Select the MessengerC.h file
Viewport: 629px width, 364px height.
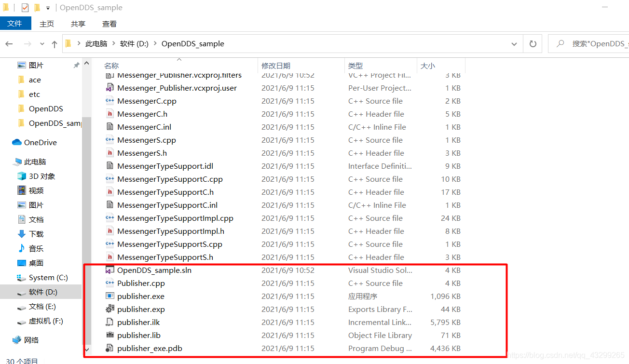point(142,114)
